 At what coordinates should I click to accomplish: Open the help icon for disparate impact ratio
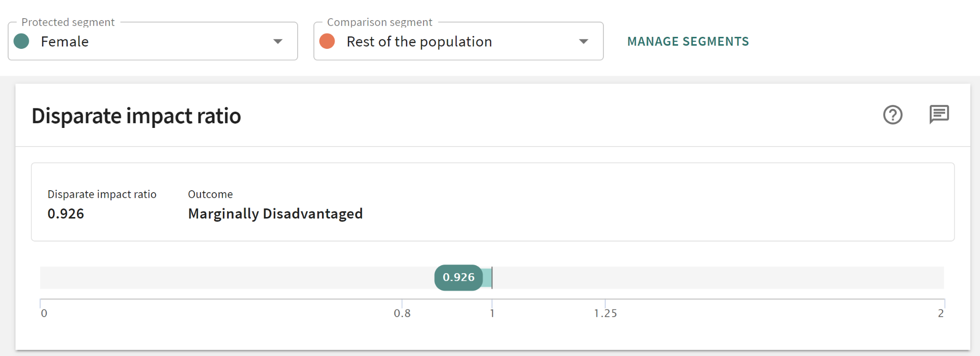pos(892,115)
